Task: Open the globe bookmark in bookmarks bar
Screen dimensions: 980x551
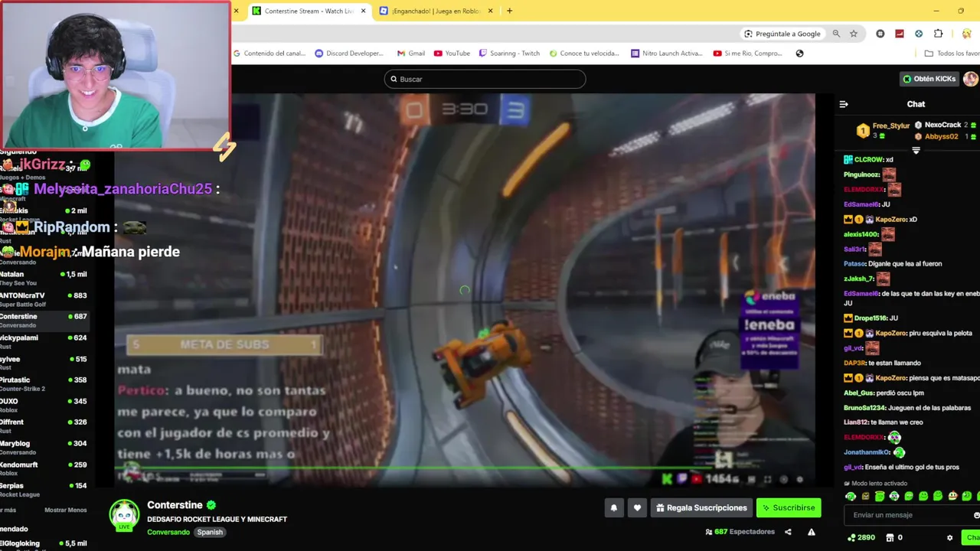Action: pyautogui.click(x=799, y=54)
